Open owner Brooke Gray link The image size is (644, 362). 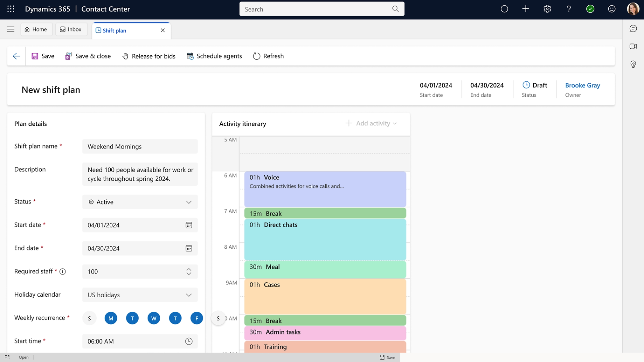[x=583, y=85]
